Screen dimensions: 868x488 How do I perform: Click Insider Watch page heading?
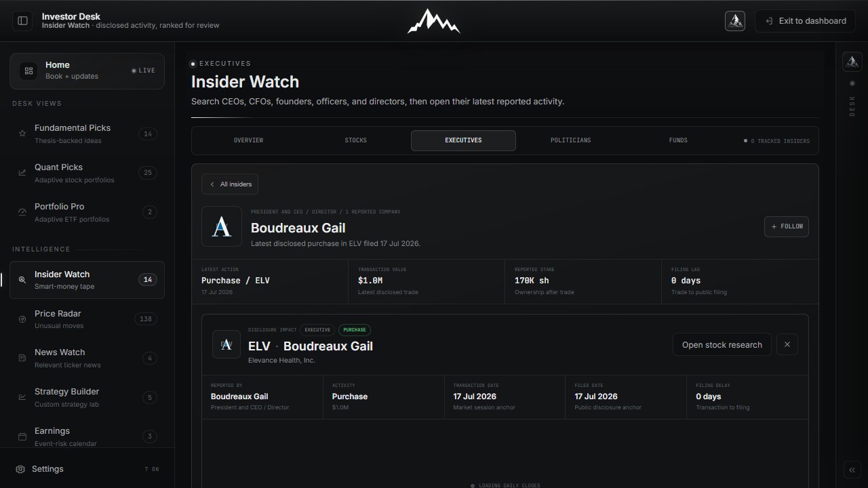[245, 82]
